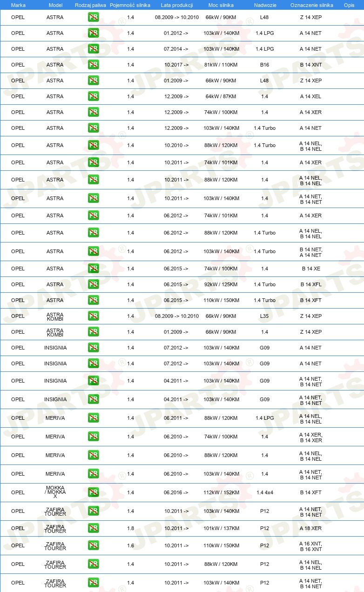Viewport: 364px width, 592px height.
Task: Select the A 16 XNT, B 16 XNT engine code
Action: (311, 546)
